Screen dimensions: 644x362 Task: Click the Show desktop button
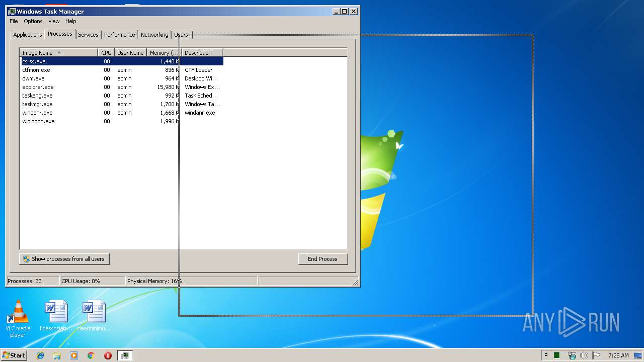(x=638, y=355)
